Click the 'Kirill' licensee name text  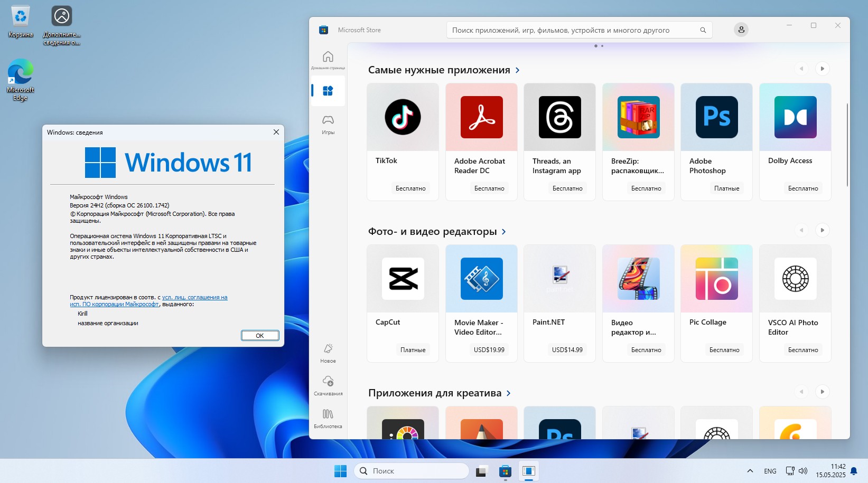(82, 314)
